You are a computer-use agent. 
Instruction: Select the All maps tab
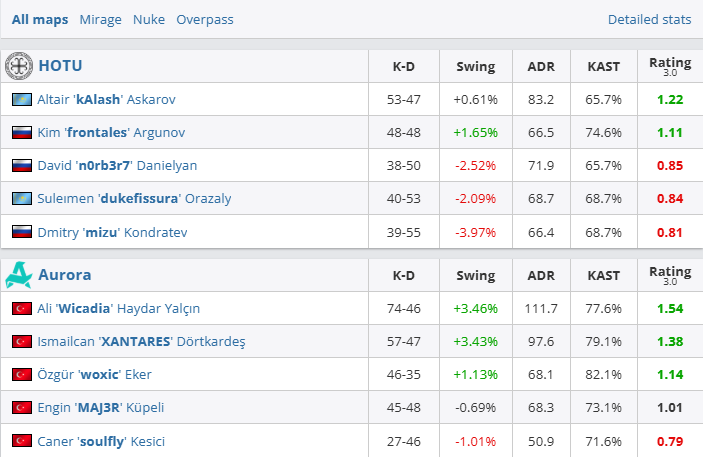coord(40,19)
